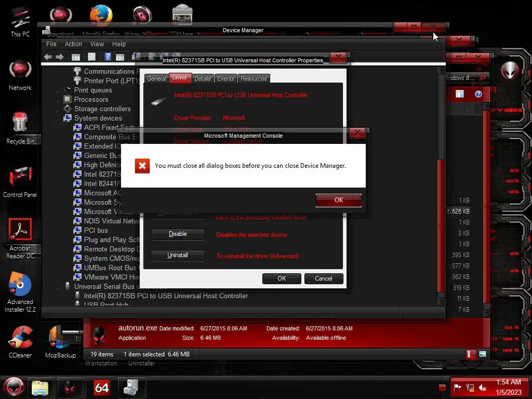Select UMBus Root Bus device
This screenshot has width=532, height=399.
click(110, 268)
